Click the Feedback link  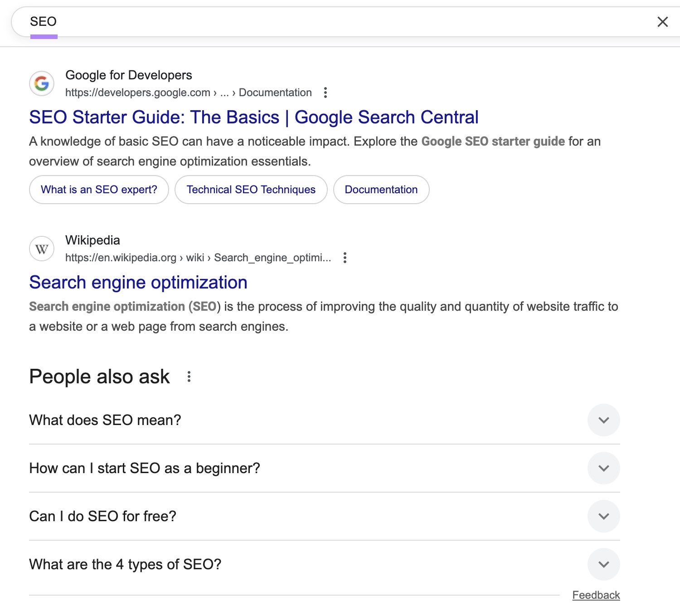596,594
